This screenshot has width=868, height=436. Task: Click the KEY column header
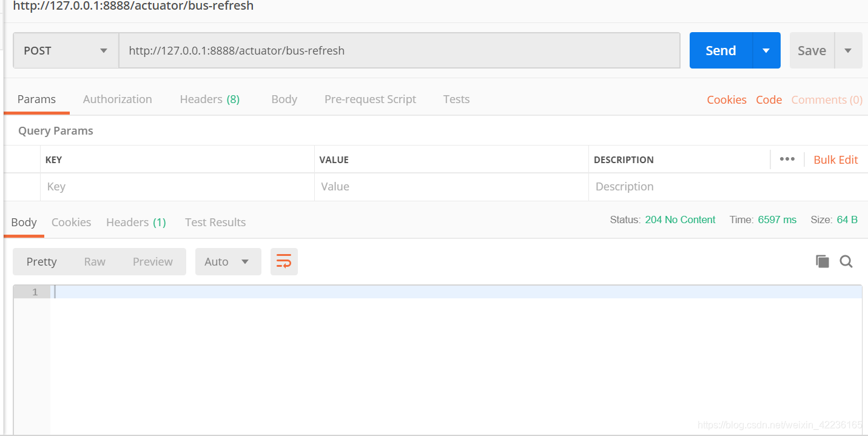(53, 160)
